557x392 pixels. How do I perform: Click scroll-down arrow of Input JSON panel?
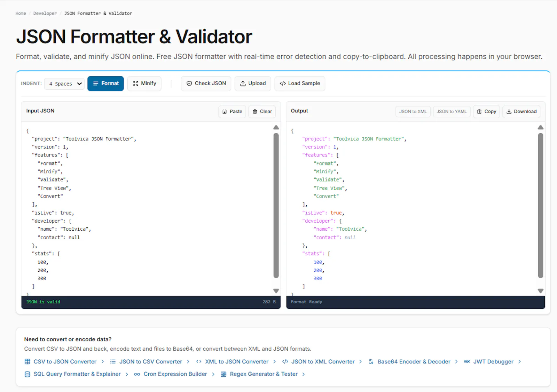point(276,291)
